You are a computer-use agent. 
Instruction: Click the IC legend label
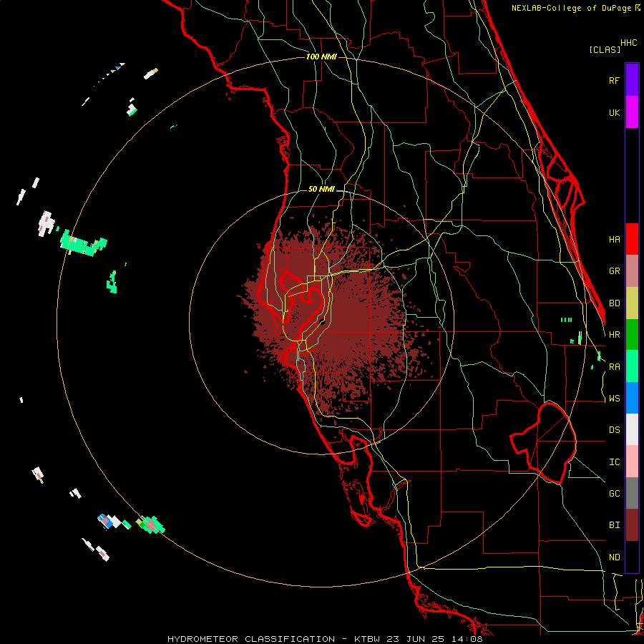[614, 462]
